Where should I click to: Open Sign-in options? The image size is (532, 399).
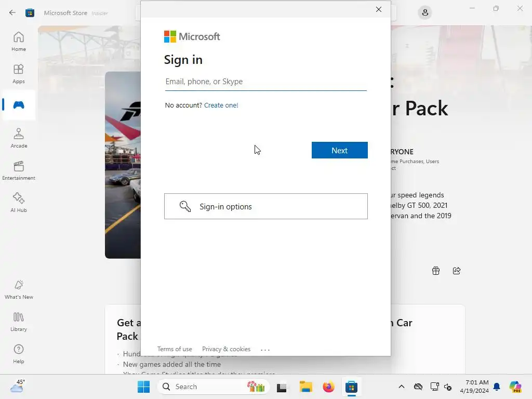coord(265,206)
